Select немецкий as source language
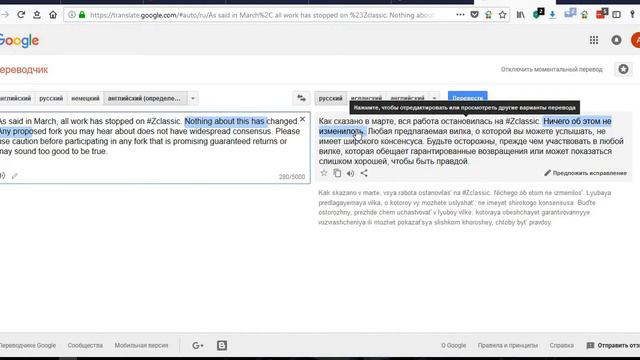The image size is (640, 360). coord(85,98)
